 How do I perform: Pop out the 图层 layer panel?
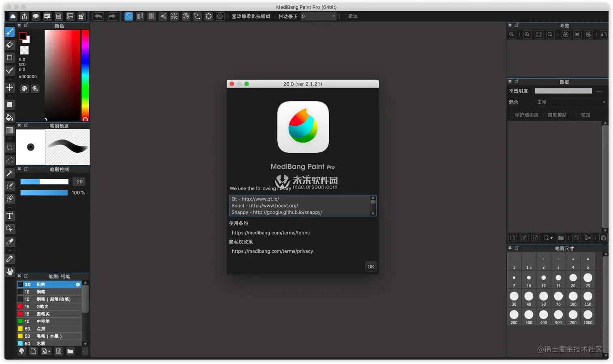[x=517, y=81]
